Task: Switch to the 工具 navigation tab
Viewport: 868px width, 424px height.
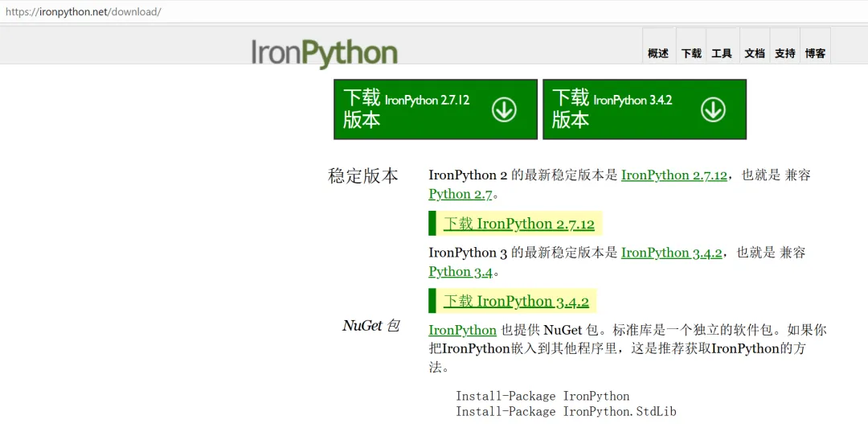Action: tap(721, 53)
